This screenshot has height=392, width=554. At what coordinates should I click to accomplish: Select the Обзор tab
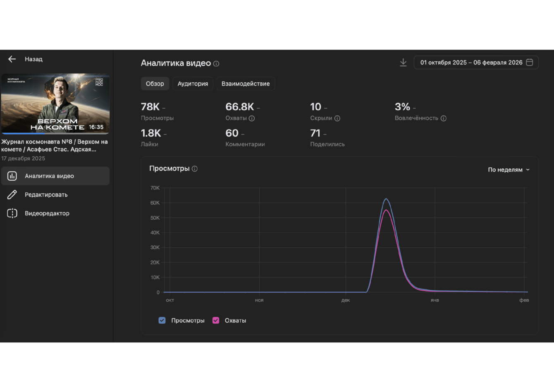155,84
